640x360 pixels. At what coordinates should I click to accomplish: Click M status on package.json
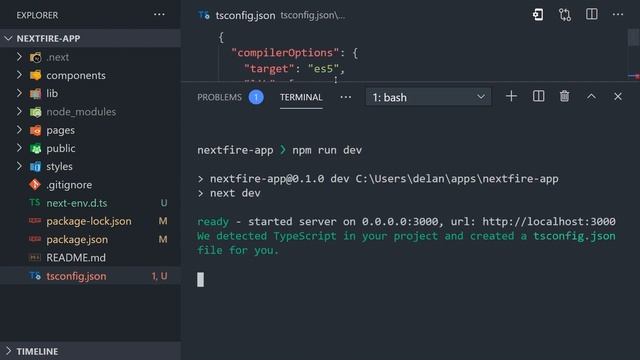click(x=163, y=239)
